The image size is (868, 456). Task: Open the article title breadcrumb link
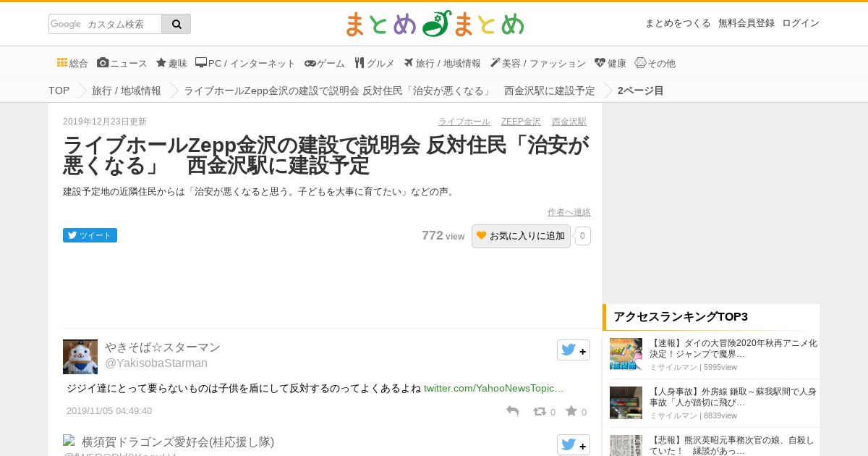click(x=389, y=90)
